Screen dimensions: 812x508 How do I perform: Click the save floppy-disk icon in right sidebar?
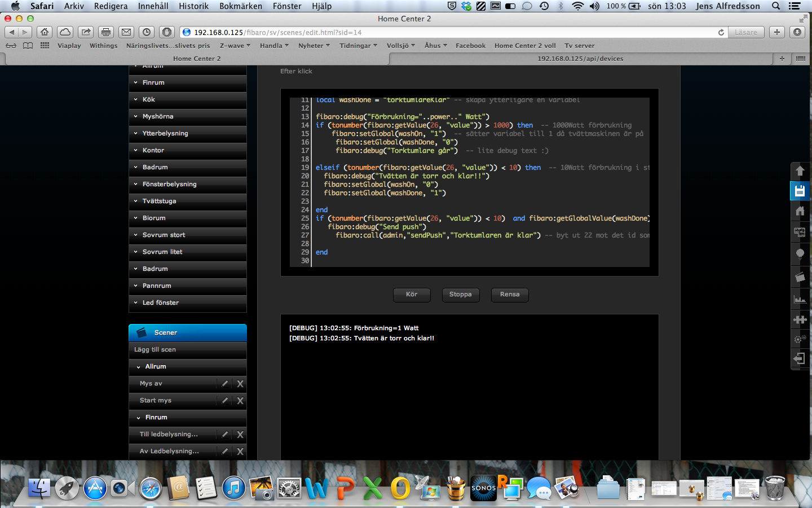pyautogui.click(x=800, y=191)
